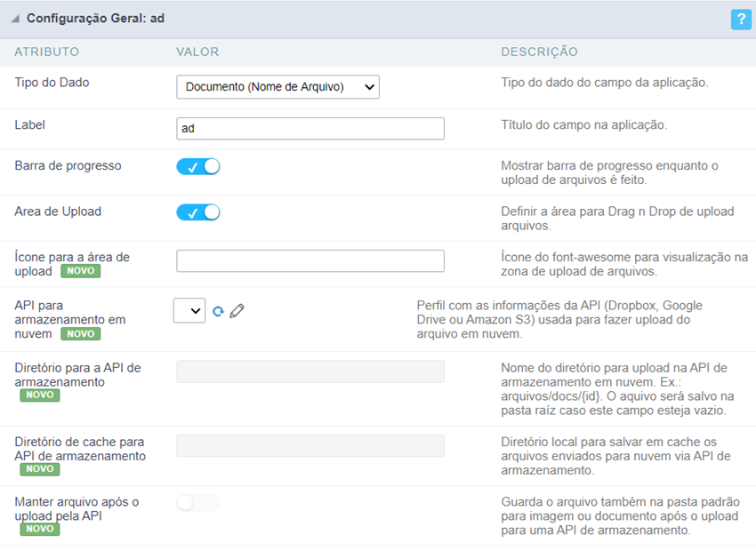The height and width of the screenshot is (551, 756).
Task: Disable the Barra de progresso toggle
Action: tap(197, 166)
